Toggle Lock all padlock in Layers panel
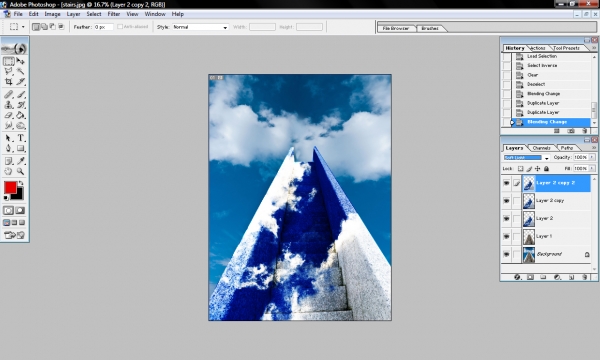This screenshot has height=360, width=600. (546, 168)
